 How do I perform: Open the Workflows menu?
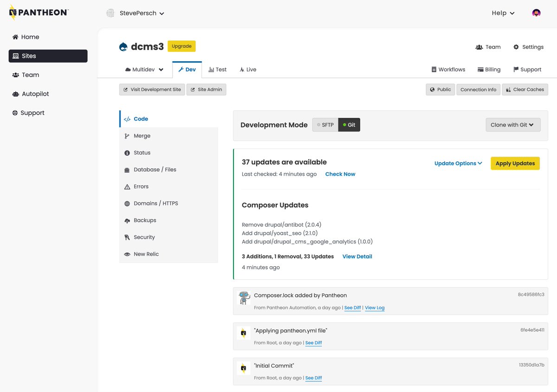pos(448,70)
